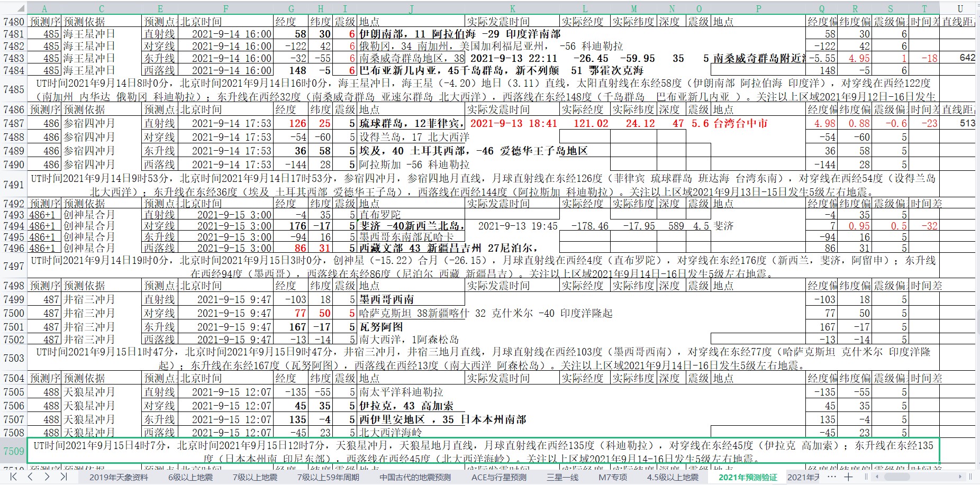Click red value 4.98 in row 7487

coord(822,123)
